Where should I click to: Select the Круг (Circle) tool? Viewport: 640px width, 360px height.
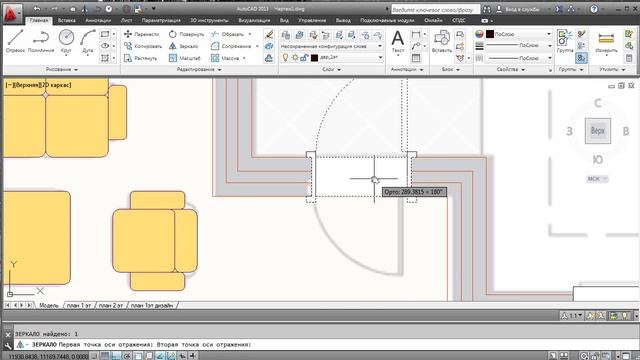point(66,41)
